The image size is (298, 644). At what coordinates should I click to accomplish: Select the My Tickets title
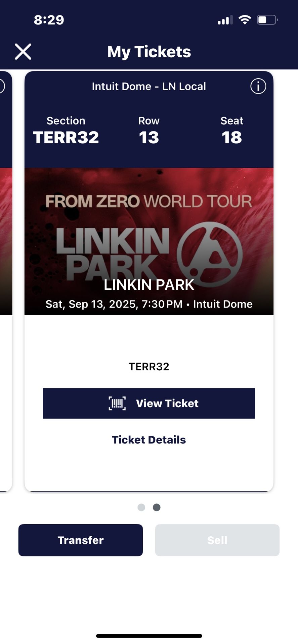(x=149, y=51)
